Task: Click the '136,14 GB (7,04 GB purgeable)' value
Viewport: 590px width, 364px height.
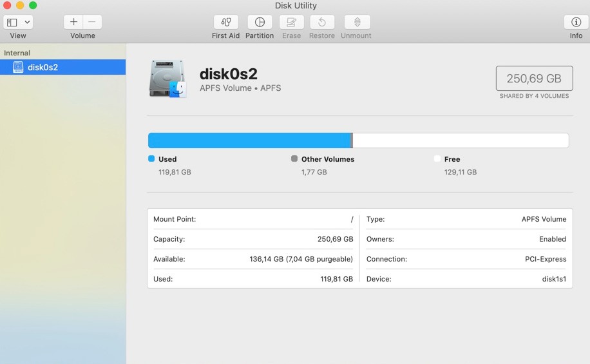Action: pos(301,259)
